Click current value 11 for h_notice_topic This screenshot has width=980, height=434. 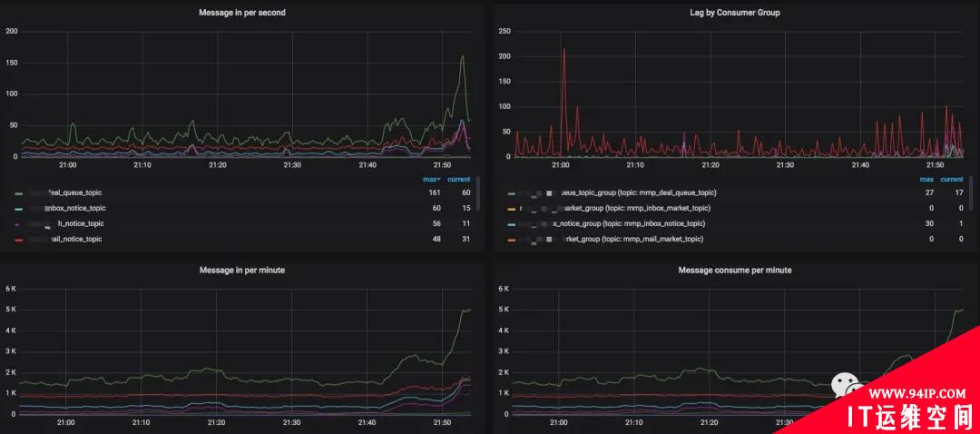pyautogui.click(x=465, y=223)
